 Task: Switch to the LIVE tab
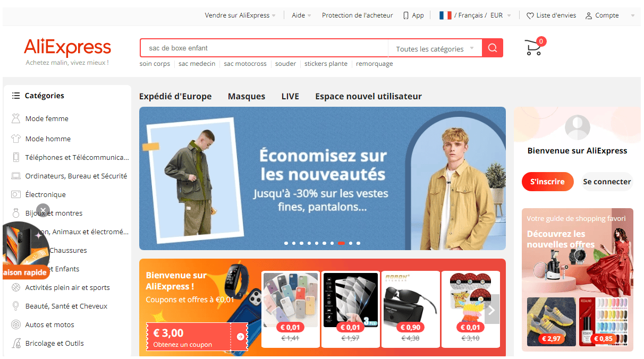(x=290, y=96)
